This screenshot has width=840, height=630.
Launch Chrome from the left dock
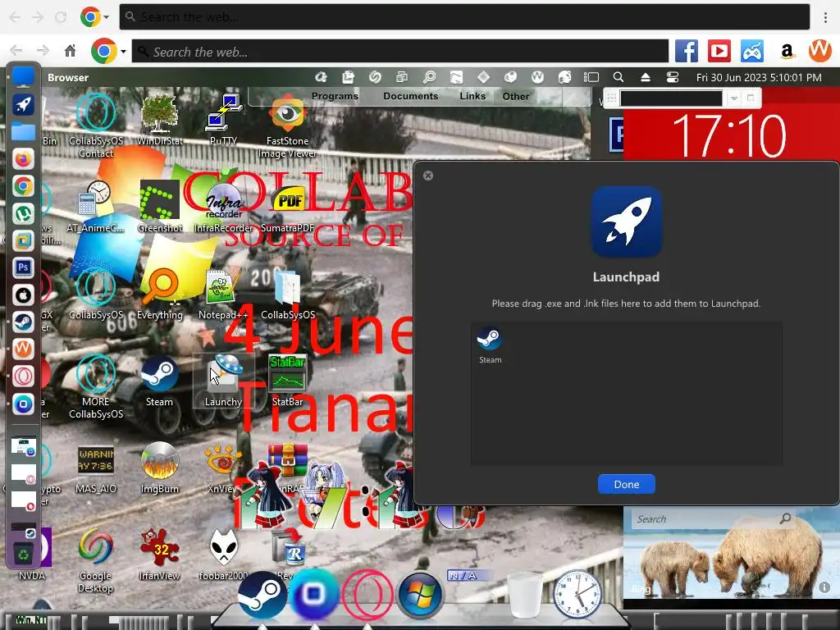click(x=23, y=186)
